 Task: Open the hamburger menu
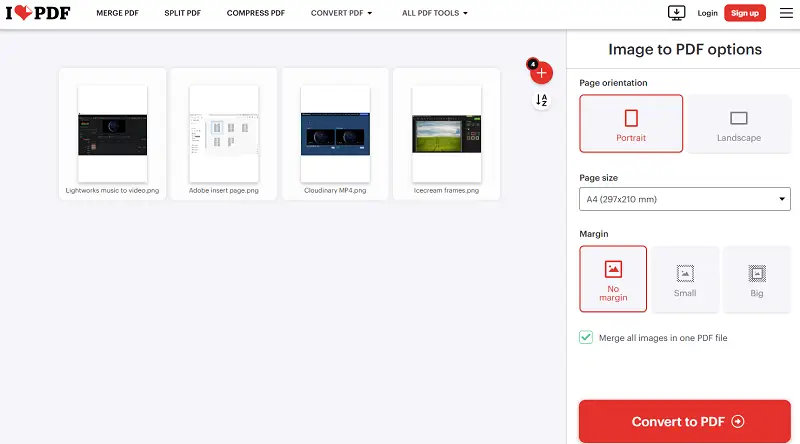[786, 13]
